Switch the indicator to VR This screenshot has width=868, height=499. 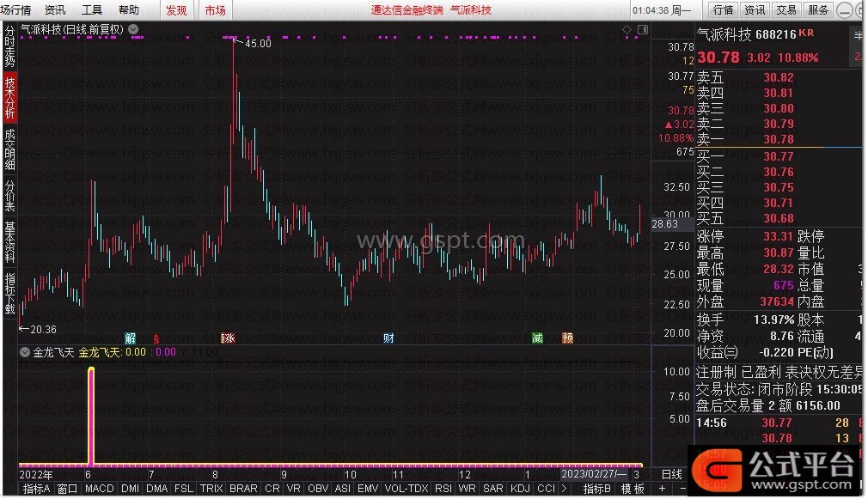(x=293, y=489)
